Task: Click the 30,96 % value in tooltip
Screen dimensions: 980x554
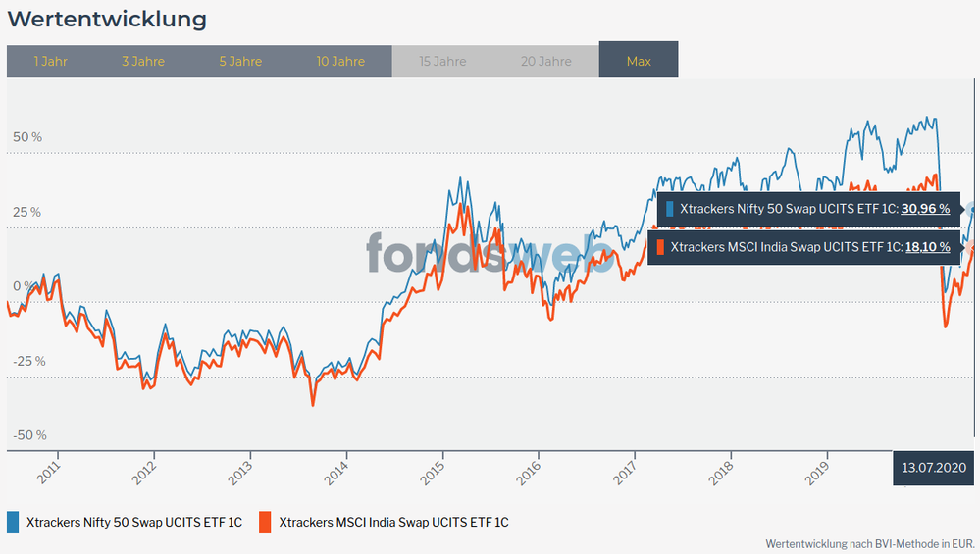Action: coord(925,209)
